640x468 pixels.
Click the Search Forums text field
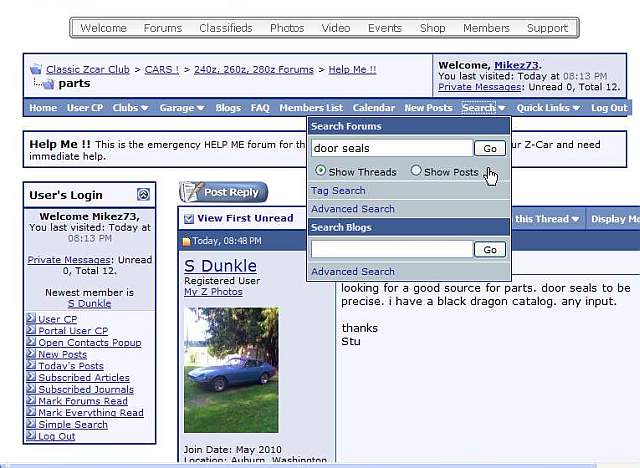392,148
